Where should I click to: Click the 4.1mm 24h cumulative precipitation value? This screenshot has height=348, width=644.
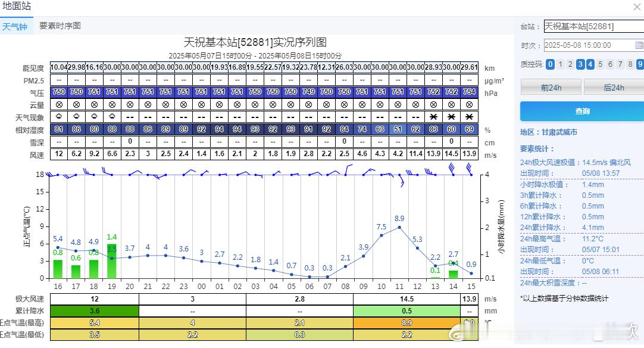pyautogui.click(x=593, y=228)
